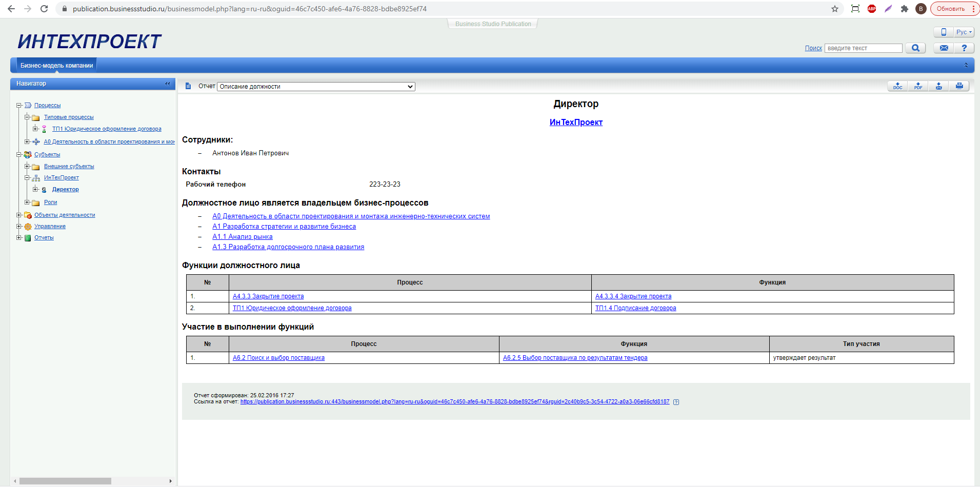Switch to mobile version via phone icon
The width and height of the screenshot is (980, 488).
(944, 32)
